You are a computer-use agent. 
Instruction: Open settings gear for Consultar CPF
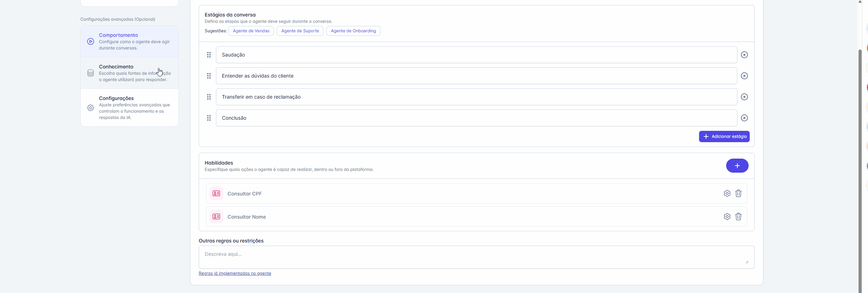coord(727,193)
